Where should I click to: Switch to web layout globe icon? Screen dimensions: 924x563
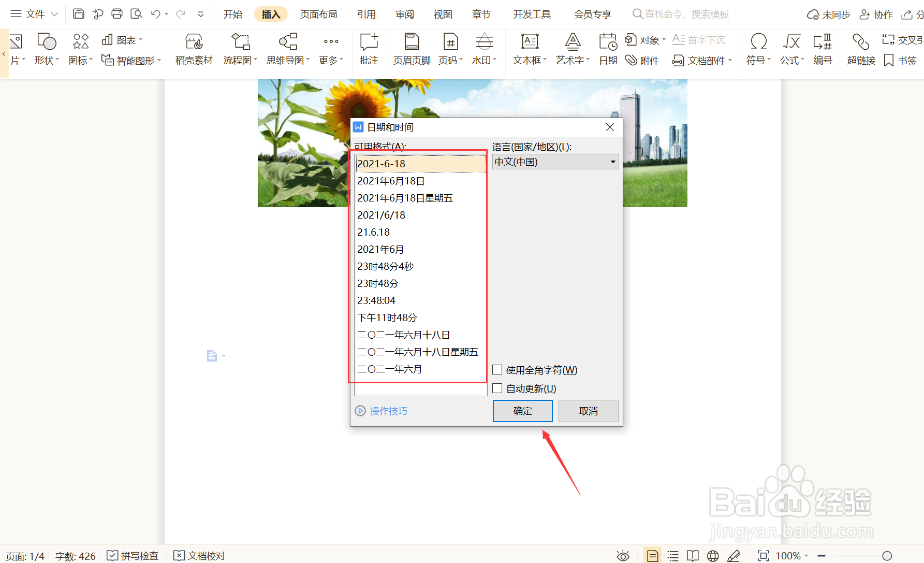point(713,556)
